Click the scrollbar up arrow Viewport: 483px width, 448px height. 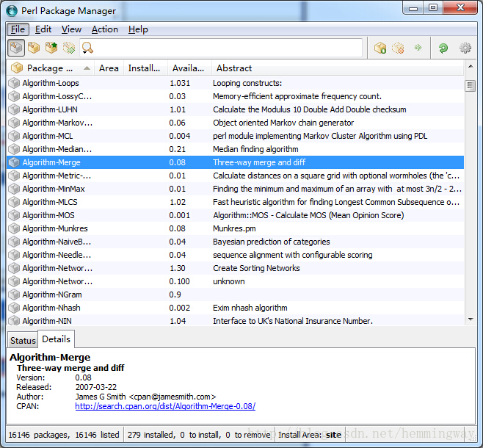[x=471, y=66]
